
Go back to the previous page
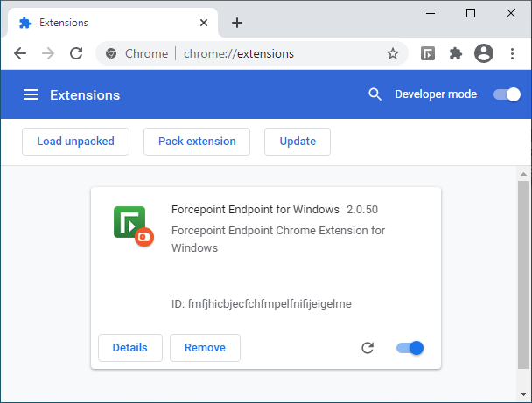pyautogui.click(x=20, y=53)
